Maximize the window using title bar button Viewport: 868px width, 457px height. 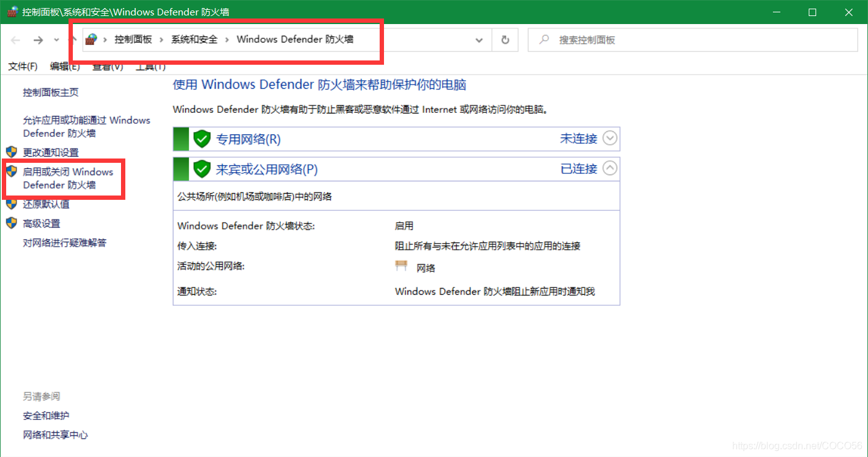[x=812, y=12]
